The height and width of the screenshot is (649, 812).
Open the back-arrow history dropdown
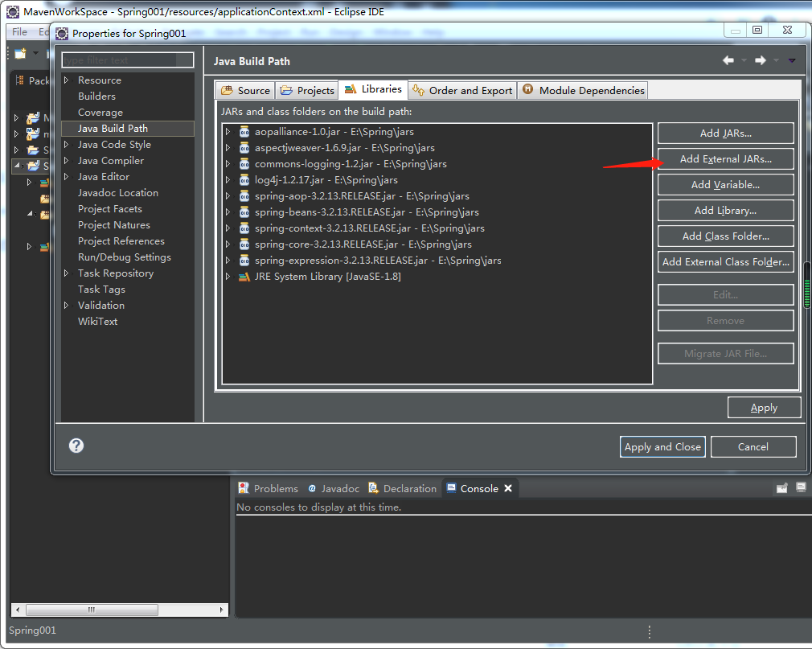pos(744,60)
